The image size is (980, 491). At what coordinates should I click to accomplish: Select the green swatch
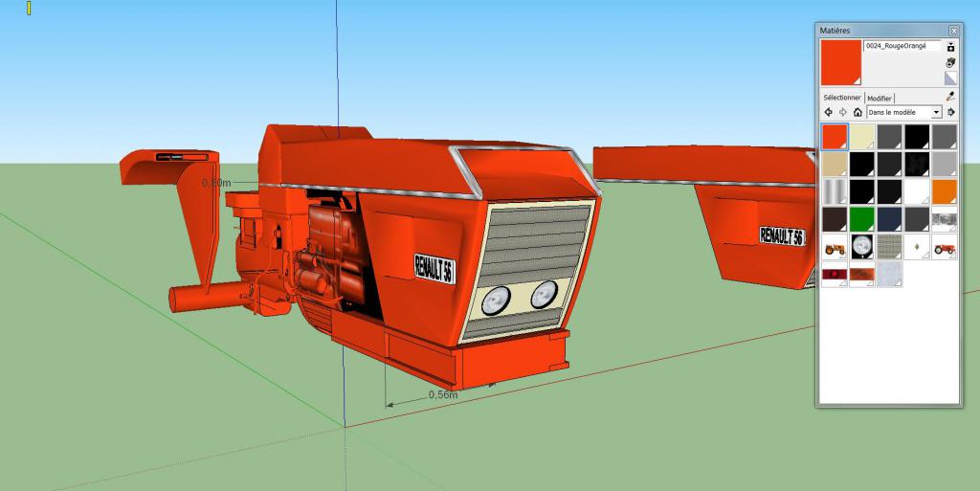click(862, 218)
